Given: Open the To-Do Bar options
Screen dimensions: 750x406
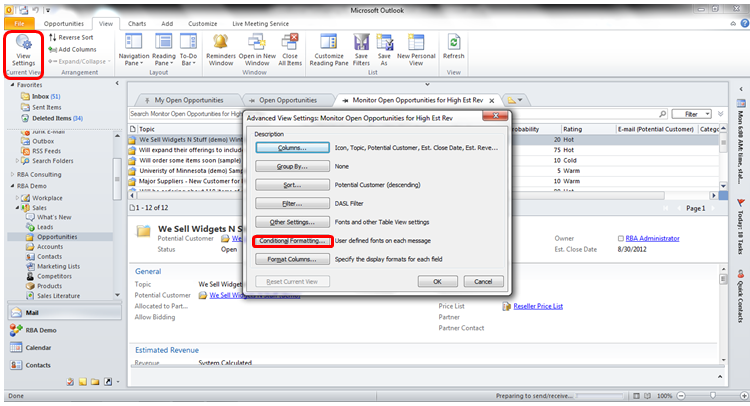Looking at the screenshot, I should (x=188, y=50).
